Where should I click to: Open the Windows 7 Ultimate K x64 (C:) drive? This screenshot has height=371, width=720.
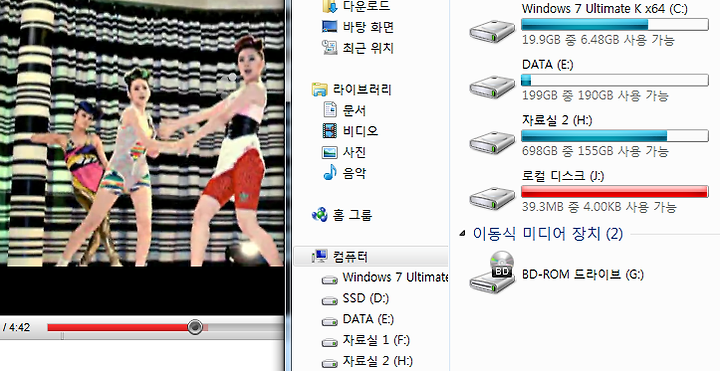[604, 8]
